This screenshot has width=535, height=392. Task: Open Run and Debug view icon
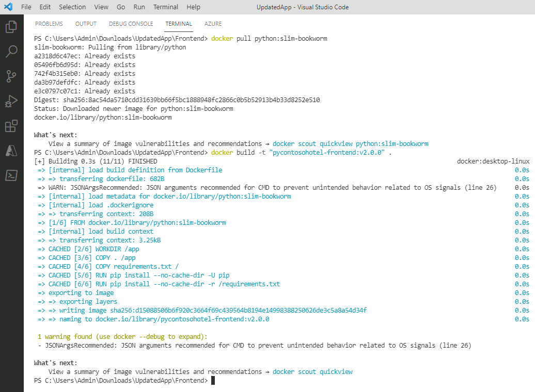click(x=11, y=101)
